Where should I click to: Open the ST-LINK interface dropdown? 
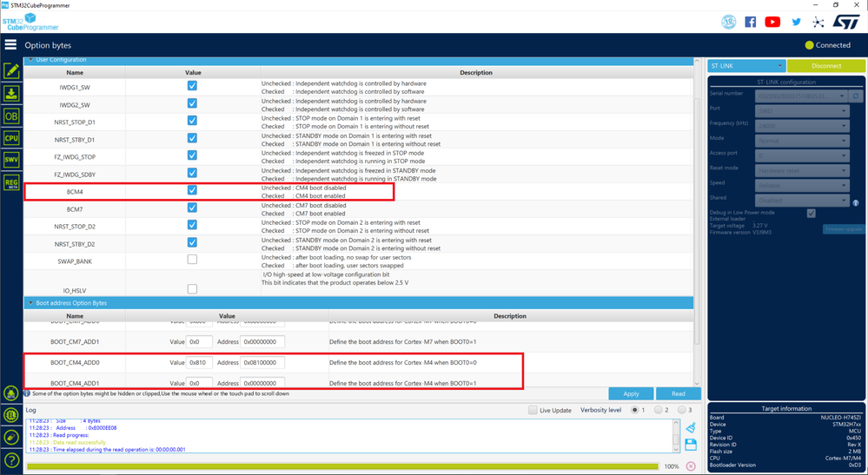coord(746,66)
